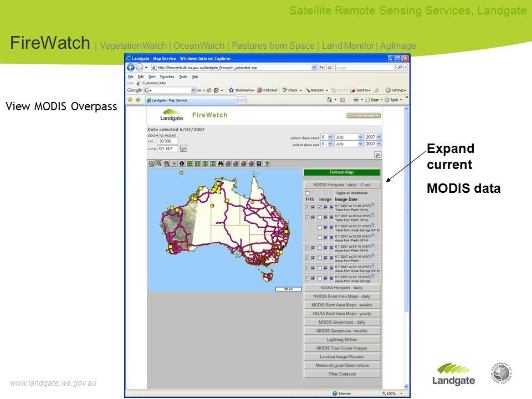Open the address bar URL history dropdown
The image size is (532, 399).
314,68
